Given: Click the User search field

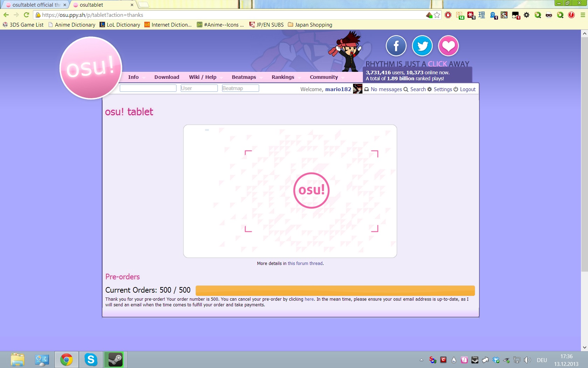Looking at the screenshot, I should [x=199, y=88].
